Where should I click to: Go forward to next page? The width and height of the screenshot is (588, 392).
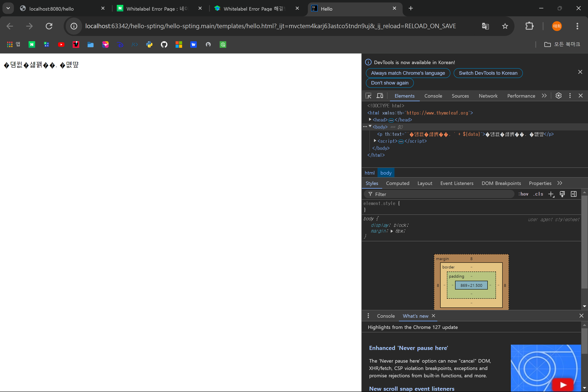[29, 26]
